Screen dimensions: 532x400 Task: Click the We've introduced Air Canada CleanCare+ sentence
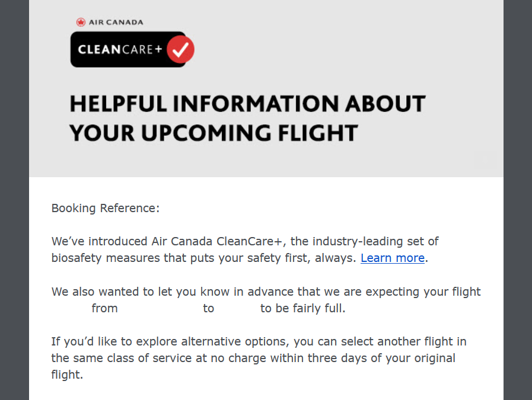(x=245, y=241)
